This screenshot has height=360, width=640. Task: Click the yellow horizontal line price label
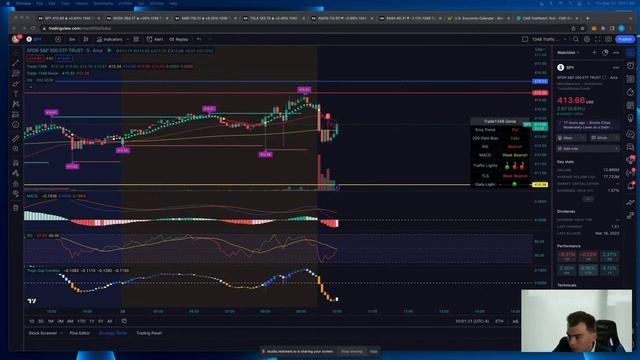pos(540,185)
